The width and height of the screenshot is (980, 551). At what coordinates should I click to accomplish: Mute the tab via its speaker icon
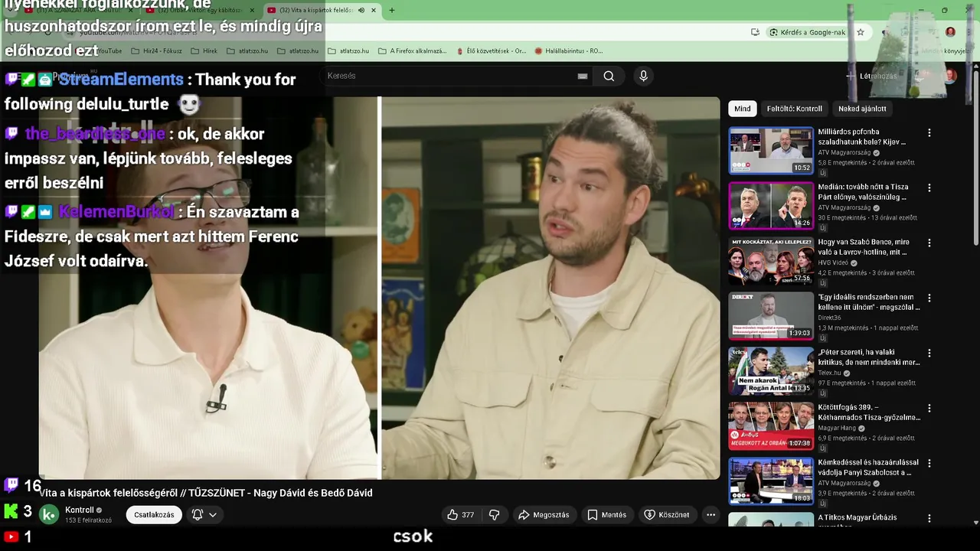(x=361, y=10)
